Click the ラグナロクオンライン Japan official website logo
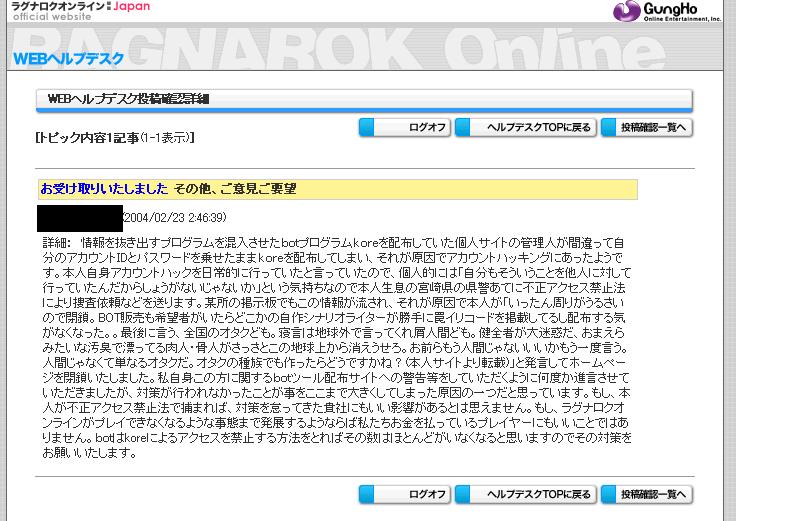 (80, 11)
